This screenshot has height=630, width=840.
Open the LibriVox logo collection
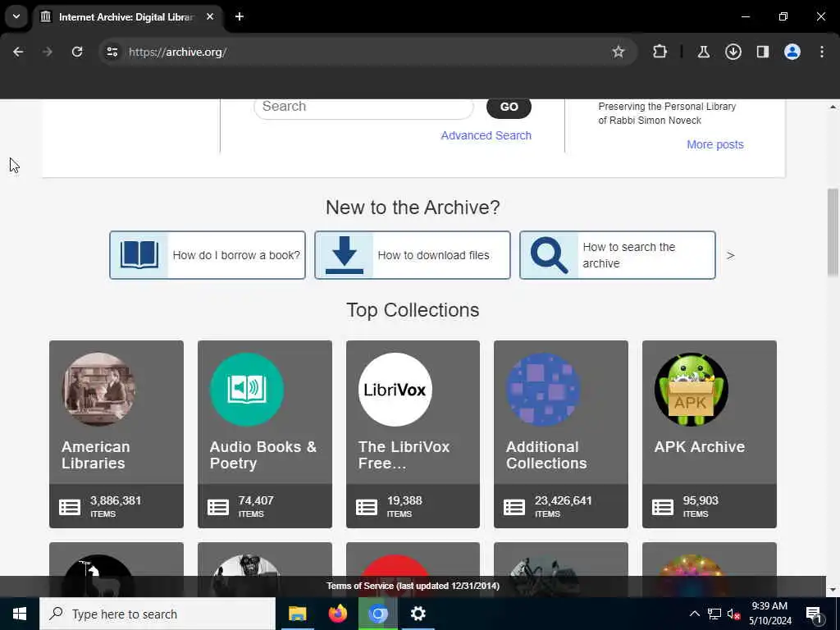pos(395,389)
